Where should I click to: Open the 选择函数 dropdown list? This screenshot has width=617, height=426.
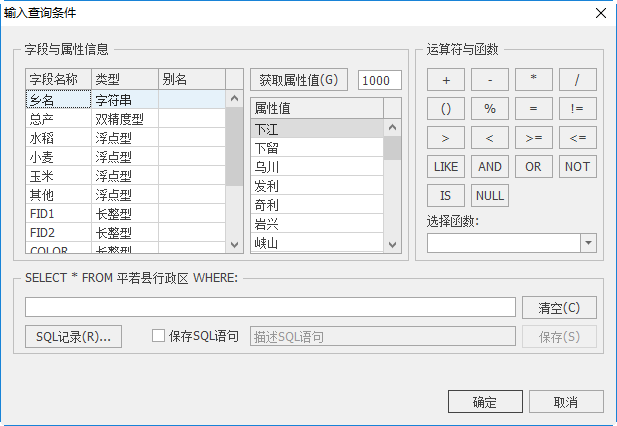point(588,243)
